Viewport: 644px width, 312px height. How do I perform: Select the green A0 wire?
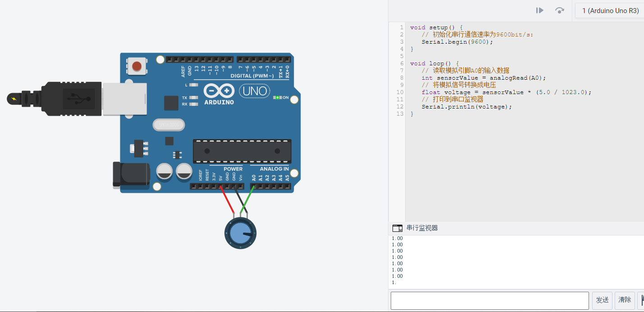[247, 200]
